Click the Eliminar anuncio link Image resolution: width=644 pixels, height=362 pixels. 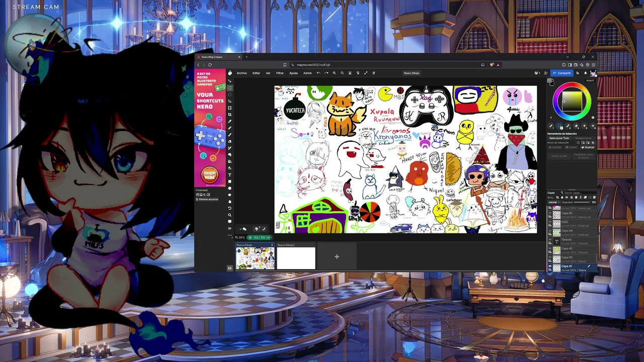[x=207, y=200]
